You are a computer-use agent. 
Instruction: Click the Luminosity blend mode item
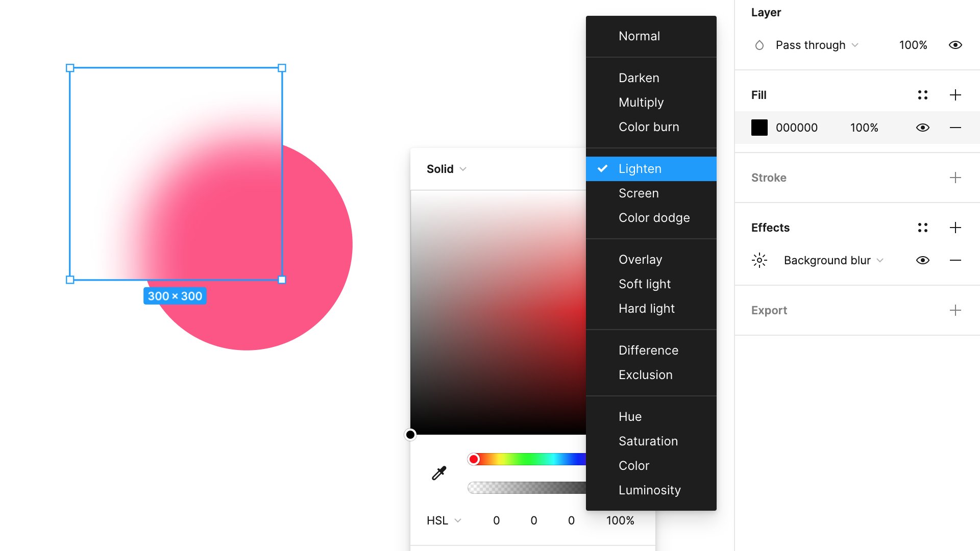click(x=651, y=490)
